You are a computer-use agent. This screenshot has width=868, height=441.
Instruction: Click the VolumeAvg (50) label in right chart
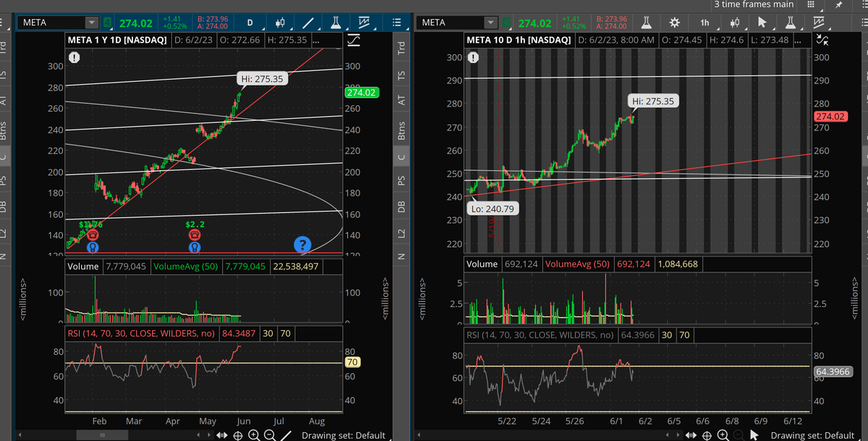click(578, 264)
